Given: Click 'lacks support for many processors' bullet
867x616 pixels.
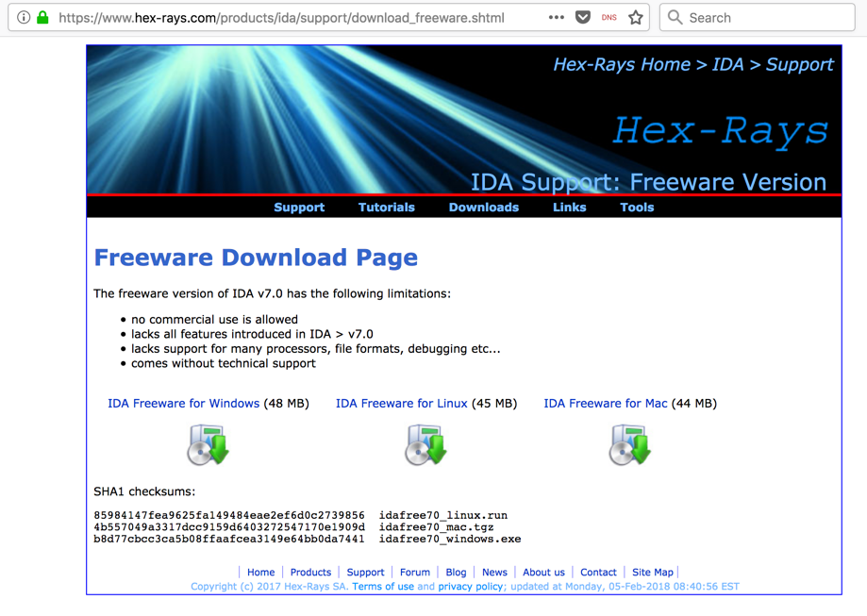Looking at the screenshot, I should click(316, 349).
